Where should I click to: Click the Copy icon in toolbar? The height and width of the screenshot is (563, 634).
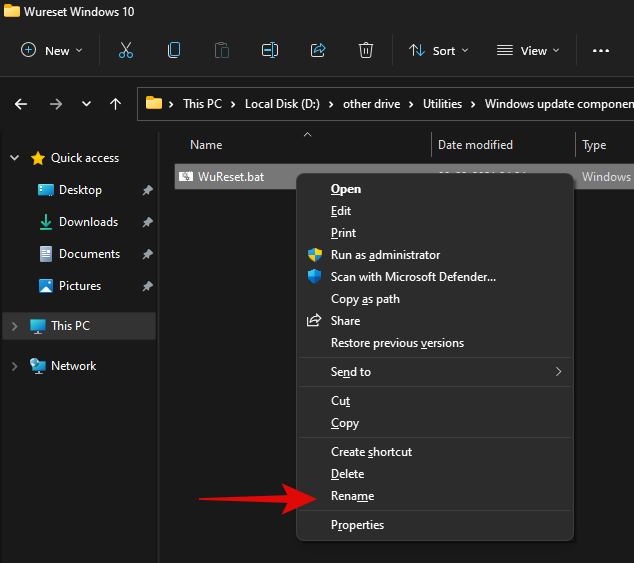tap(174, 50)
